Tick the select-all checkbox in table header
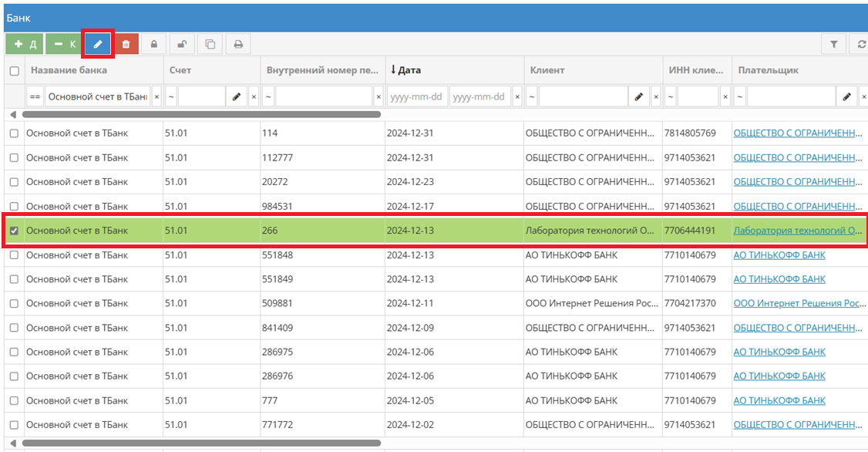Viewport: 868px width, 452px height. (14, 71)
